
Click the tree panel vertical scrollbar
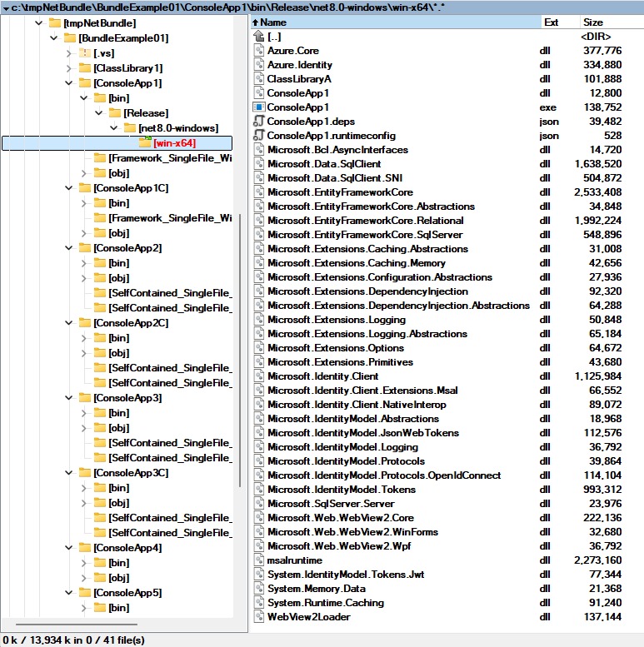240,351
